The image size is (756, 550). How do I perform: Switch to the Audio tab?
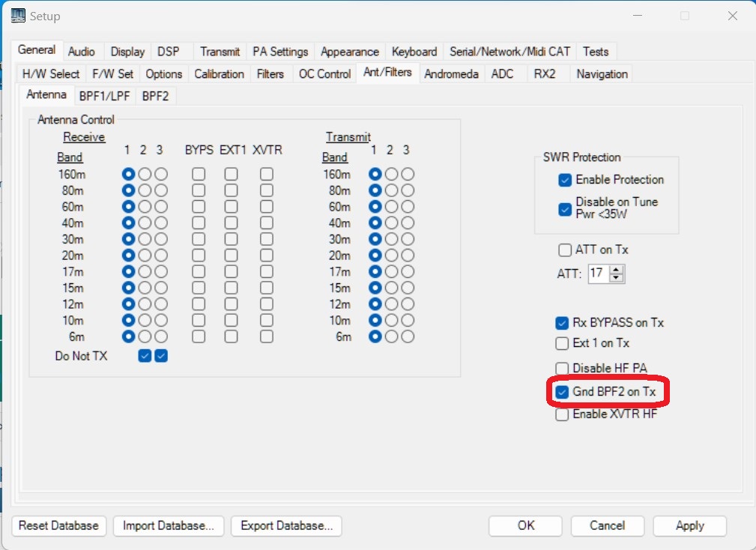tap(81, 52)
